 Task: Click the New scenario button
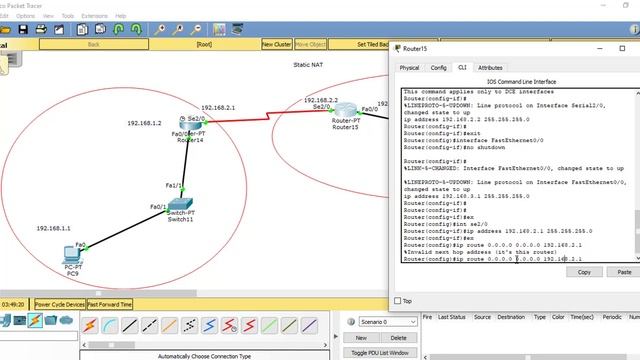coord(361,338)
